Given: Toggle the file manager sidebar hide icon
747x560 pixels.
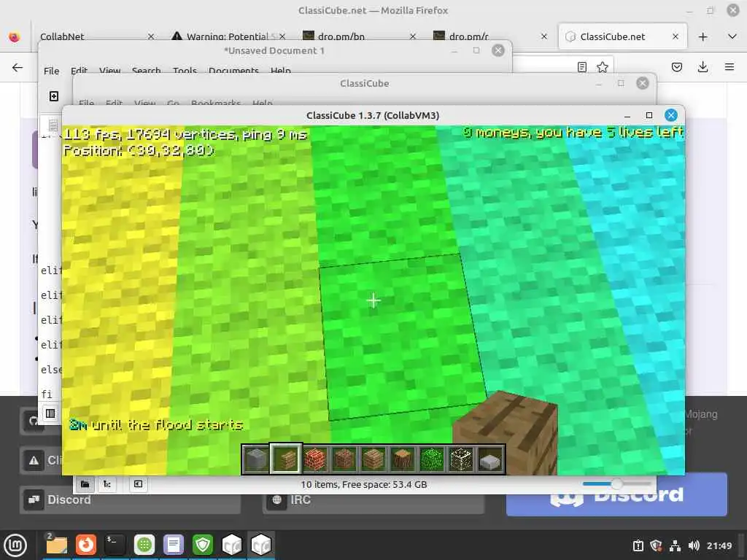Looking at the screenshot, I should point(138,484).
